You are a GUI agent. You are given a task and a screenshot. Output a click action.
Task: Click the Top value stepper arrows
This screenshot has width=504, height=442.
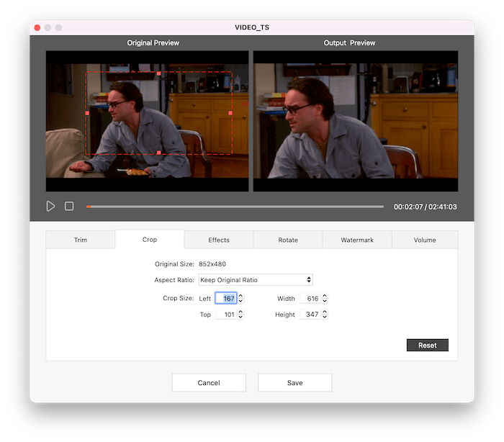(240, 315)
